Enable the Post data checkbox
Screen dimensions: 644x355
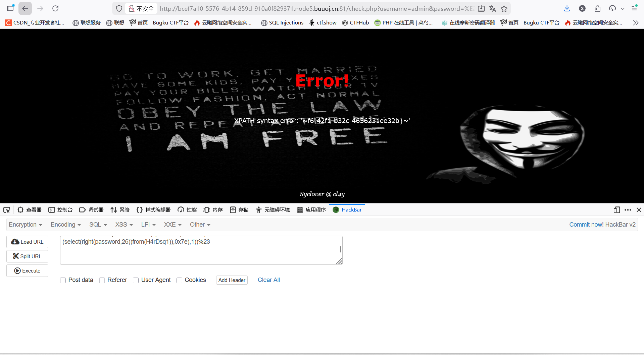coord(63,280)
